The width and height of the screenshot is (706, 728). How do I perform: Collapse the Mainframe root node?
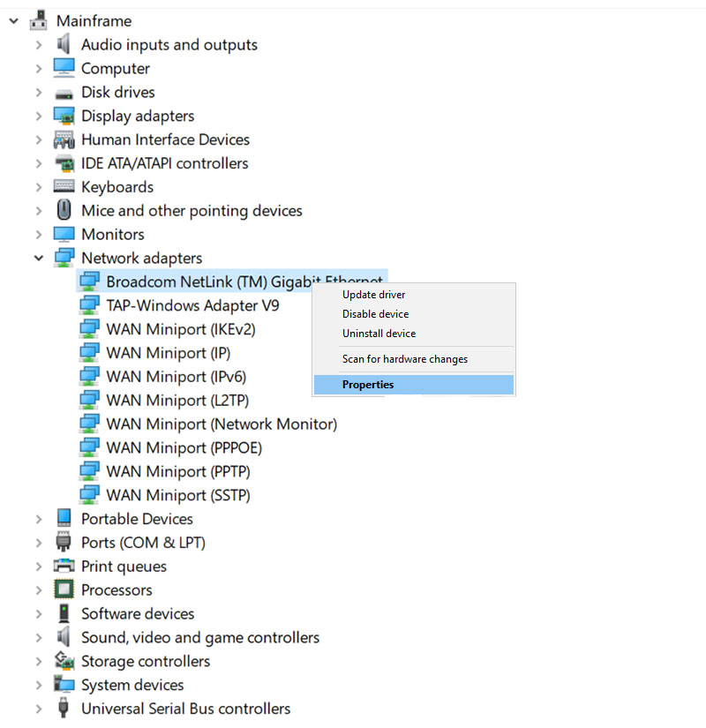[13, 21]
